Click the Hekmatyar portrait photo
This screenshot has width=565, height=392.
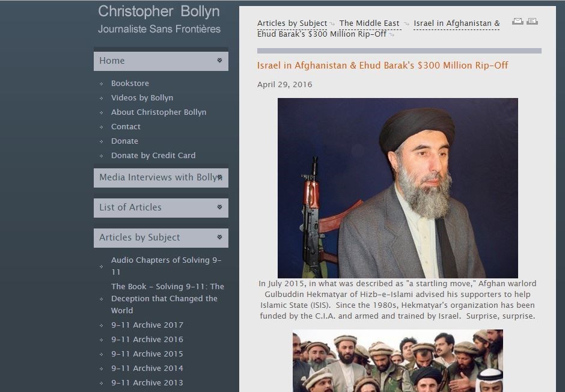click(x=397, y=188)
